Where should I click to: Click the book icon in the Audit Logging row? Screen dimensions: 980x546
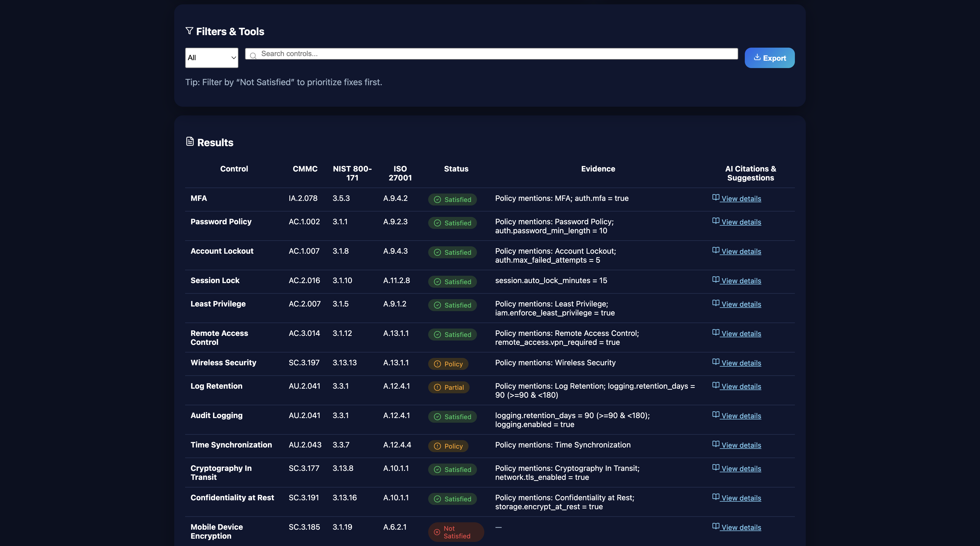(x=716, y=415)
